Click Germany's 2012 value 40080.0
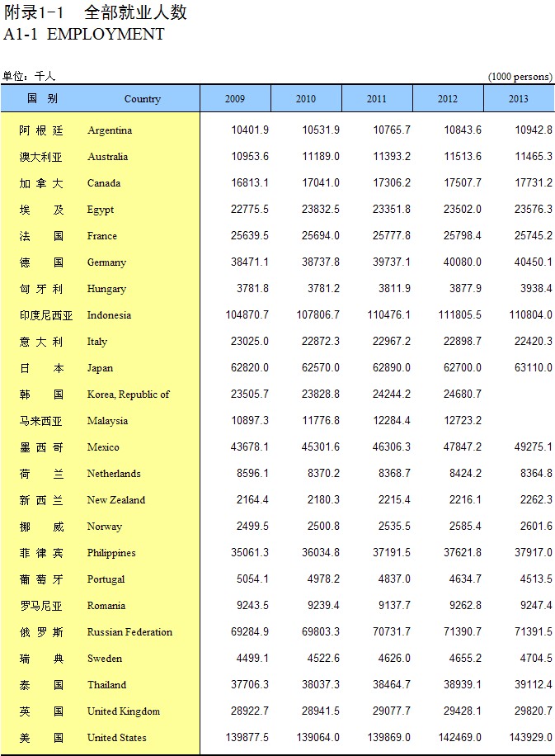The image size is (555, 756). pyautogui.click(x=462, y=262)
